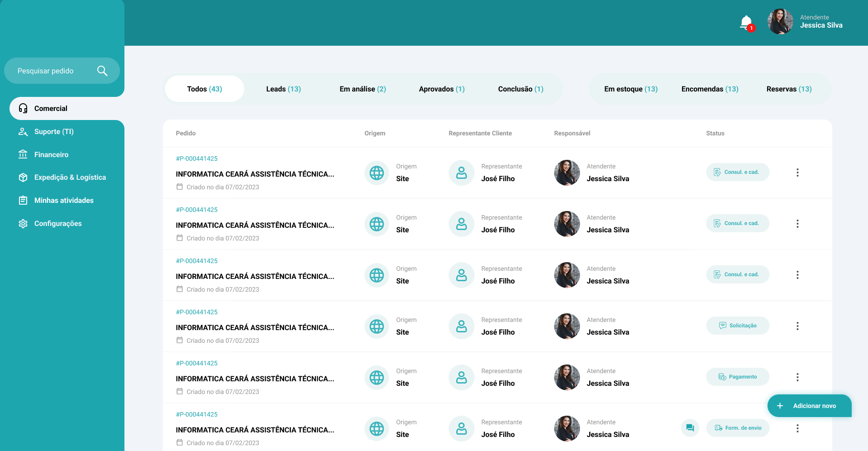This screenshot has width=868, height=451.
Task: Open more options on Pagamento row
Action: coord(797,377)
